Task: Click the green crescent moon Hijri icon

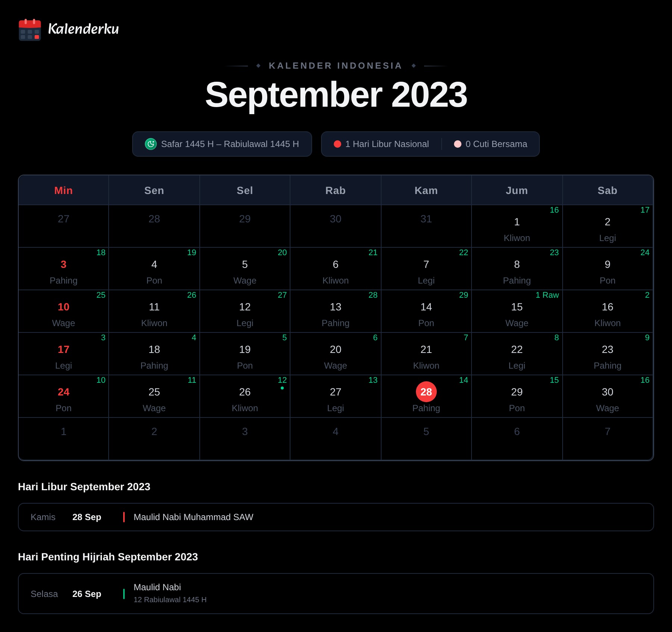Action: point(151,144)
